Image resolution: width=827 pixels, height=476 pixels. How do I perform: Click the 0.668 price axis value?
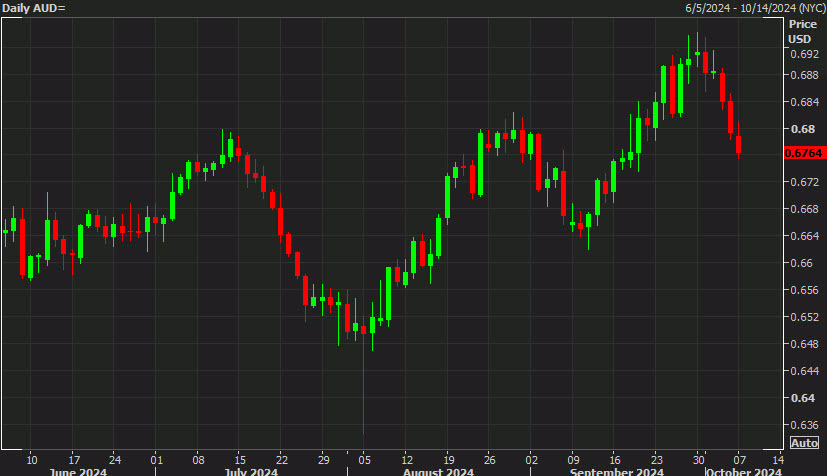pos(804,209)
